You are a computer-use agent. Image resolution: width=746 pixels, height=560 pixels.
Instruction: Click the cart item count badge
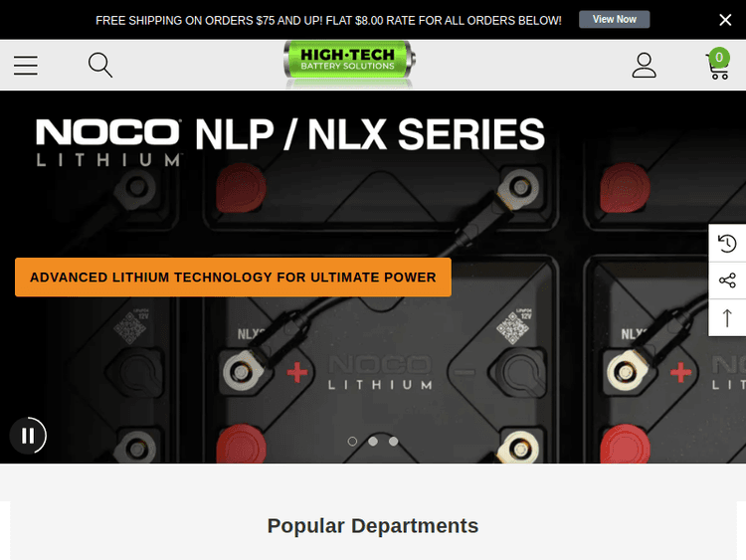(x=719, y=58)
